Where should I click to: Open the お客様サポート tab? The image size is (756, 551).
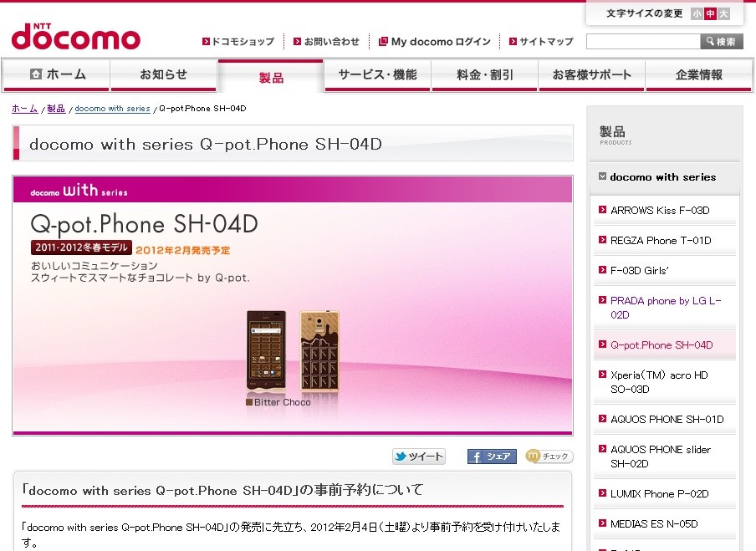pyautogui.click(x=591, y=74)
